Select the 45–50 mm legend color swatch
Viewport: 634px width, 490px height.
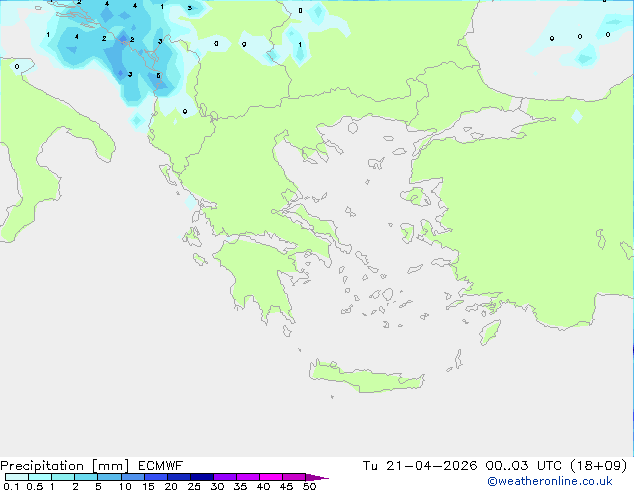coord(294,477)
